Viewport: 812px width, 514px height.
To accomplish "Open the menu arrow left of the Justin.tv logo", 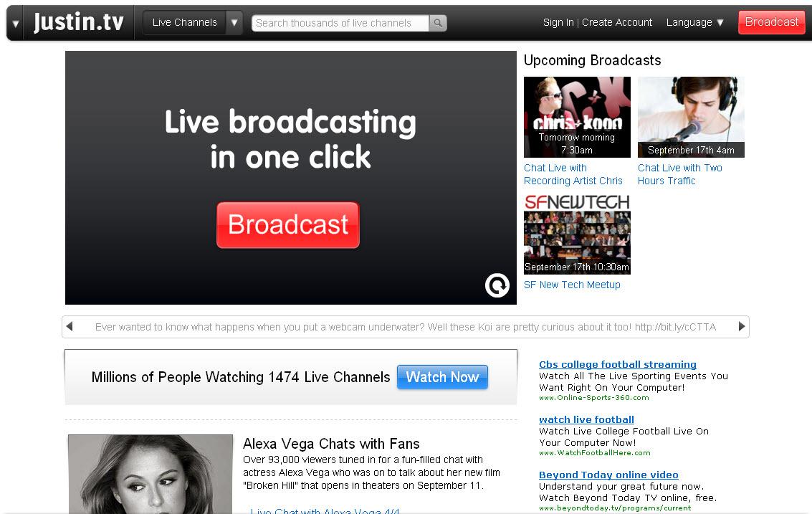I will point(16,24).
